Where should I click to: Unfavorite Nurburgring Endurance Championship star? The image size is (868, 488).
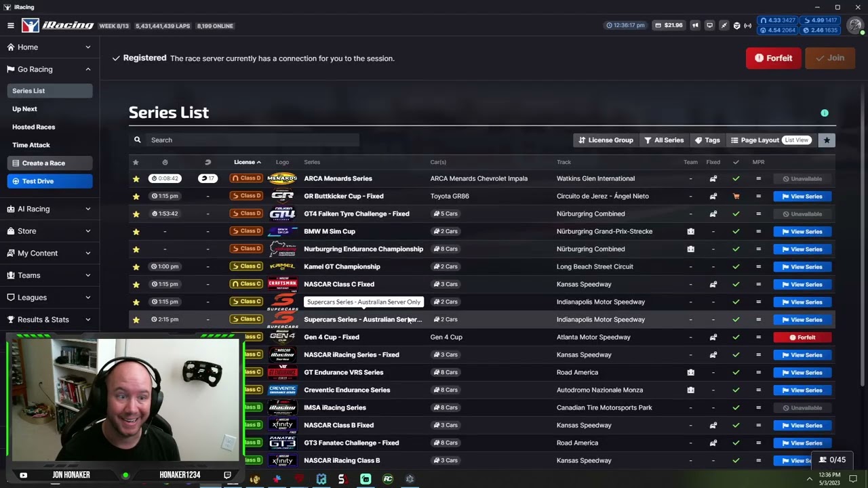pos(136,249)
